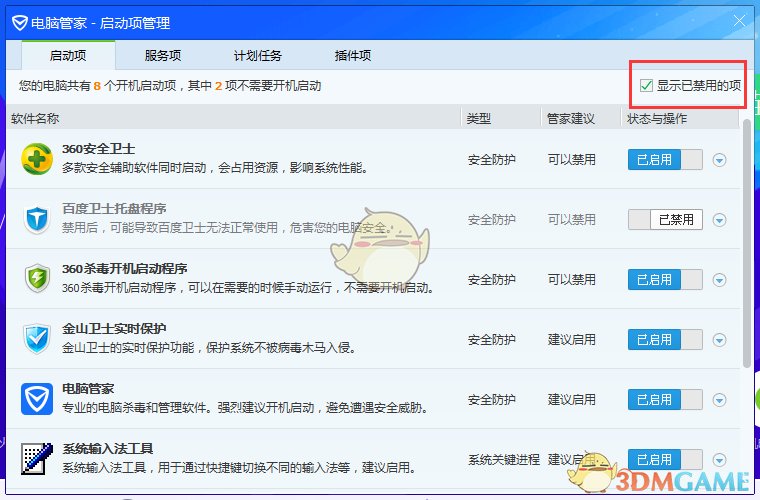Click the 360杀毒开机启动程序 lightning shield icon

pos(37,279)
